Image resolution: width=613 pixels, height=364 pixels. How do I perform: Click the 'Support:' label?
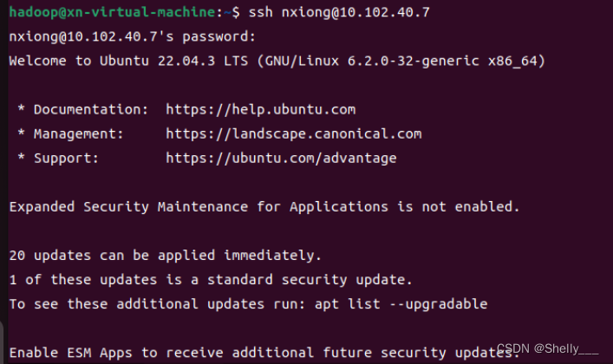pyautogui.click(x=66, y=159)
